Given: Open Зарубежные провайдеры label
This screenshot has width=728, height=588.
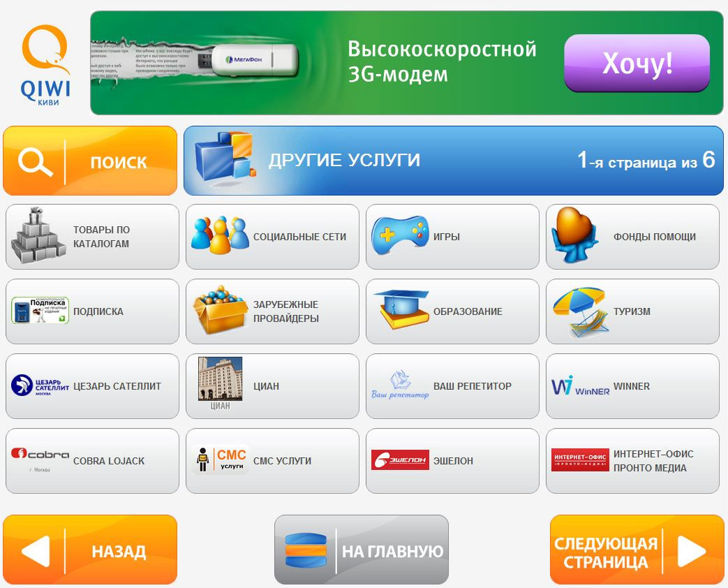Looking at the screenshot, I should pyautogui.click(x=285, y=311).
